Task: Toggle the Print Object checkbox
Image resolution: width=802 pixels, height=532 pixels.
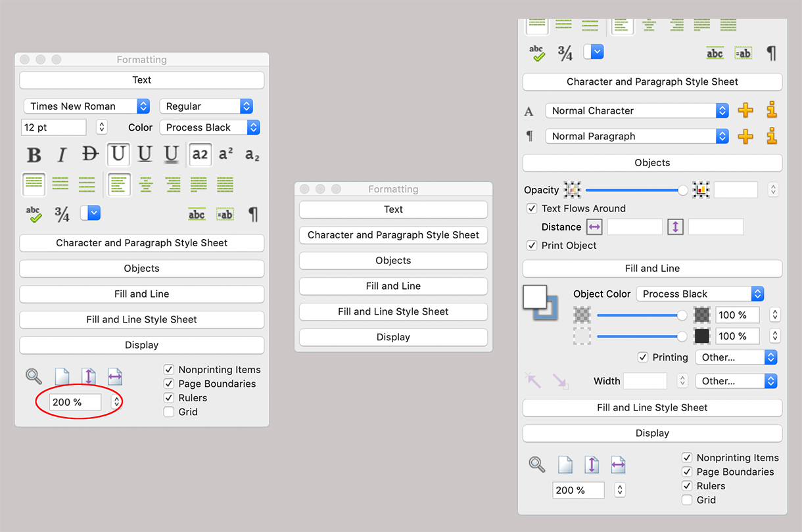Action: pyautogui.click(x=532, y=245)
